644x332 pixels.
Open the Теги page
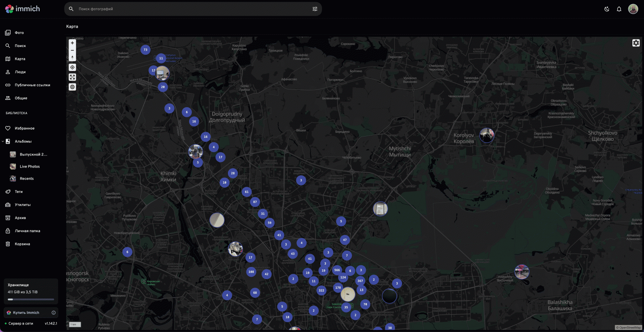coord(31,192)
